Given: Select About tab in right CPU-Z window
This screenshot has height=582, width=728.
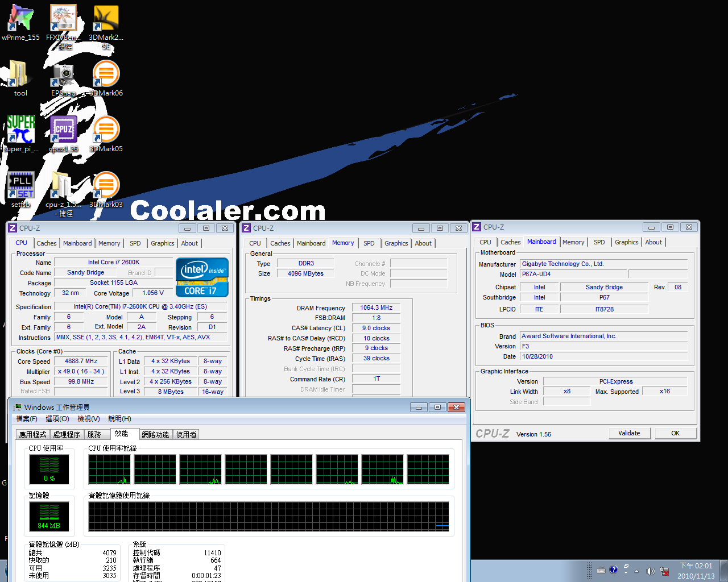Looking at the screenshot, I should coord(653,242).
